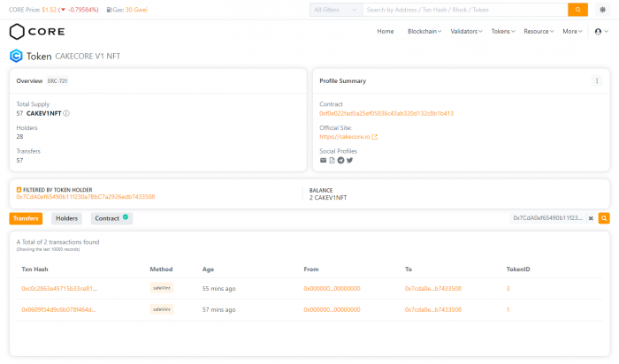
Task: Click the info icon next to CAKEV1NFT
Action: pos(66,113)
